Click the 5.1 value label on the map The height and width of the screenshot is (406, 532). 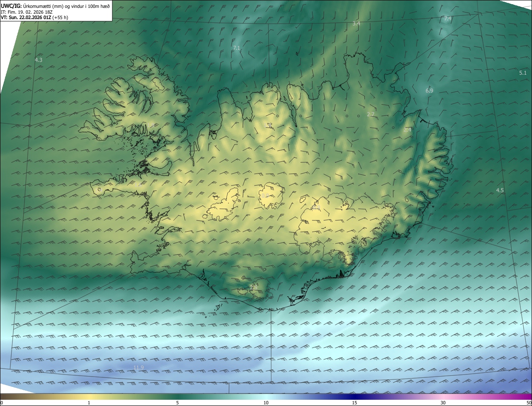[x=523, y=73]
